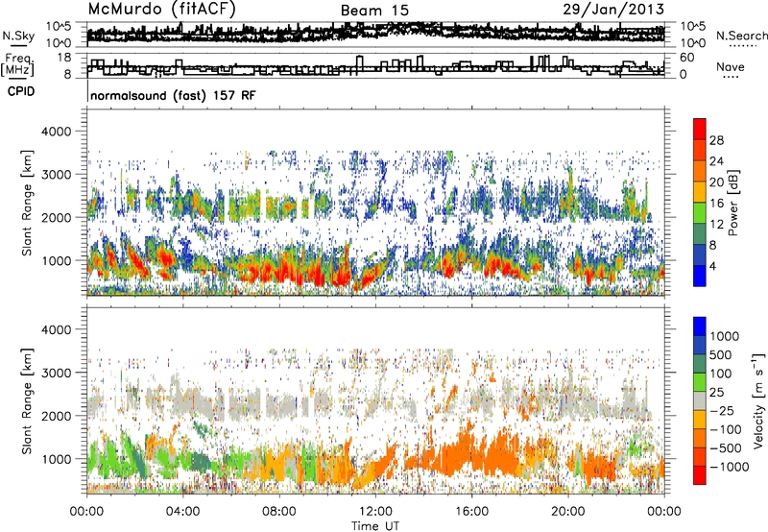The image size is (768, 532).
Task: Click the "24" tick on the power colorbar
Action: pyautogui.click(x=716, y=161)
